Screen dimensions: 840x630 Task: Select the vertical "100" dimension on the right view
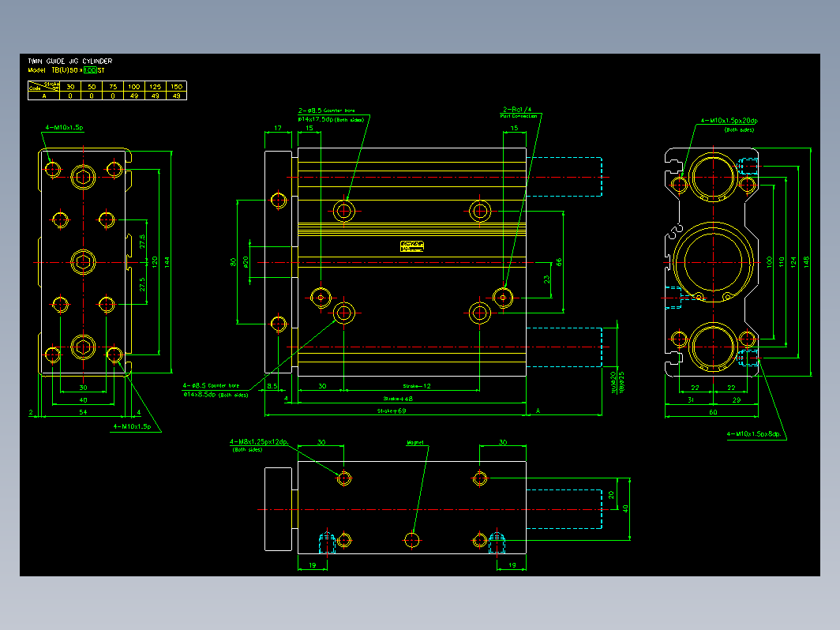coord(769,261)
